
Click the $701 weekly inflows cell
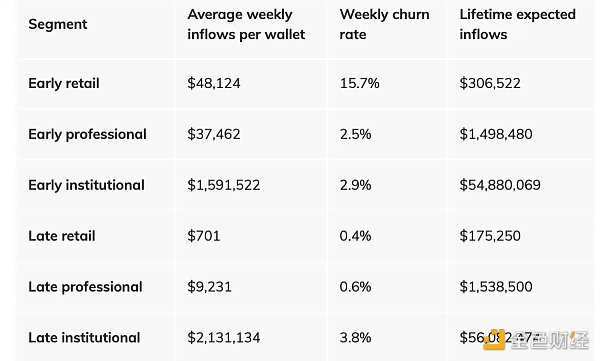[x=204, y=236]
